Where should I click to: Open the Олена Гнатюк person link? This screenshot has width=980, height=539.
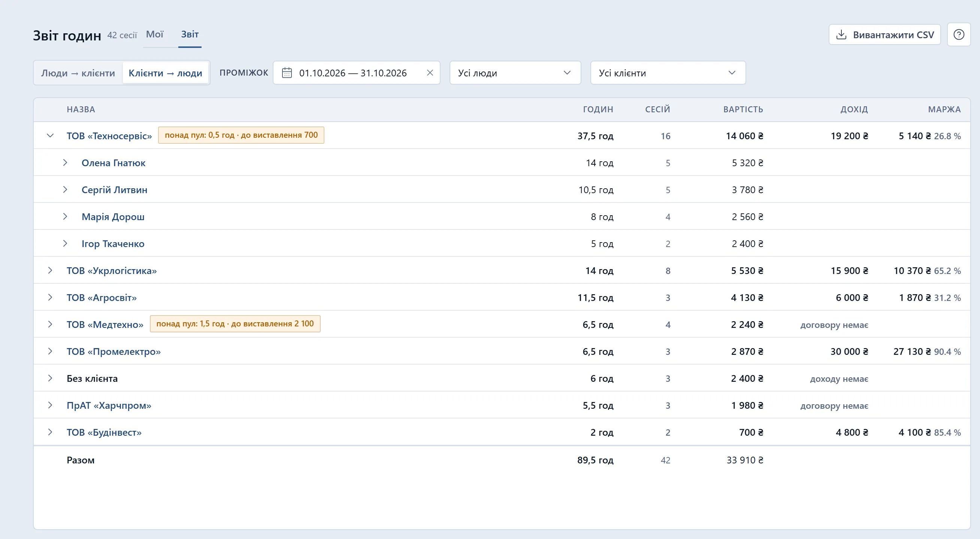(114, 163)
